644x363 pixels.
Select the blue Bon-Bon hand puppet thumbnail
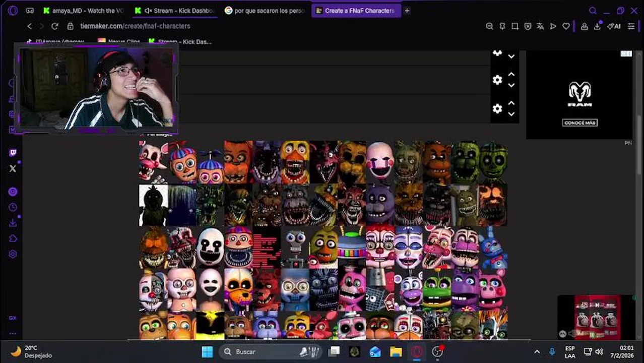coord(493,247)
